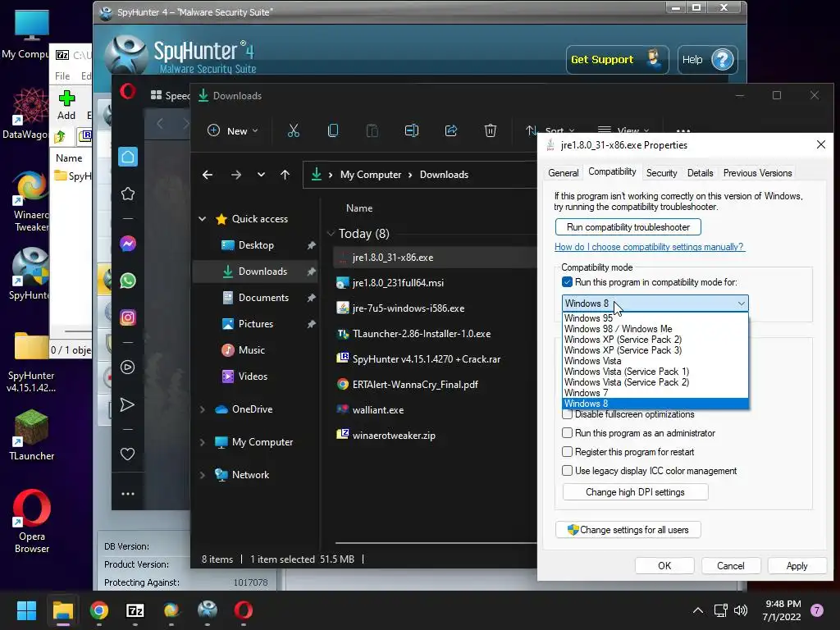Click Cancel in the Properties dialog
Screen dimensions: 840x630
730,566
